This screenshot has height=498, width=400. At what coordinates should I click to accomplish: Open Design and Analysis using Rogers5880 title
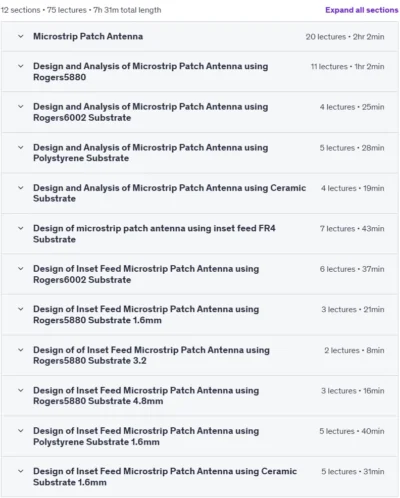150,72
